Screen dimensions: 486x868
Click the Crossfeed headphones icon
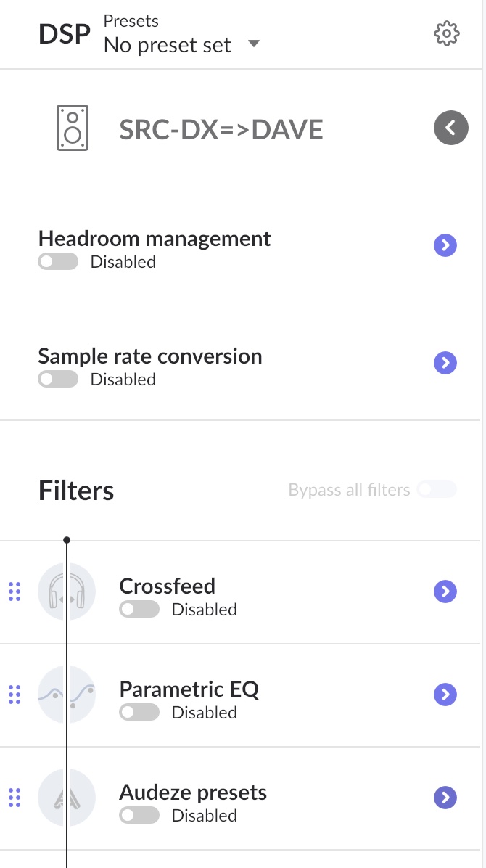click(x=67, y=591)
